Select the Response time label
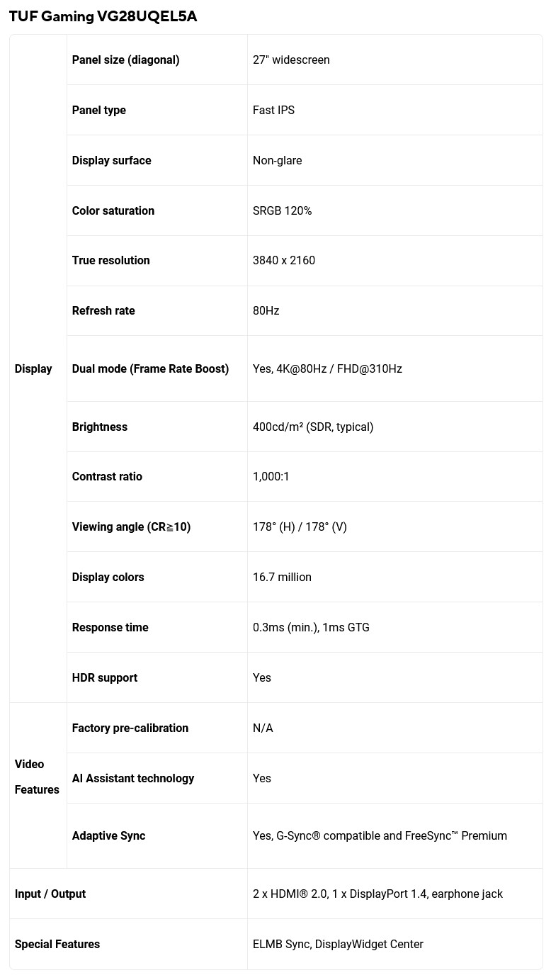Image resolution: width=551 pixels, height=980 pixels. tap(110, 628)
